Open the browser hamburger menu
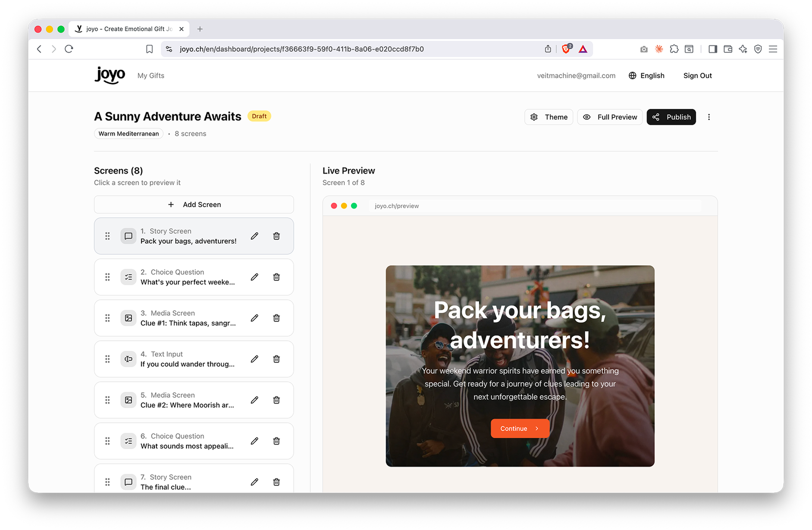 (x=773, y=49)
